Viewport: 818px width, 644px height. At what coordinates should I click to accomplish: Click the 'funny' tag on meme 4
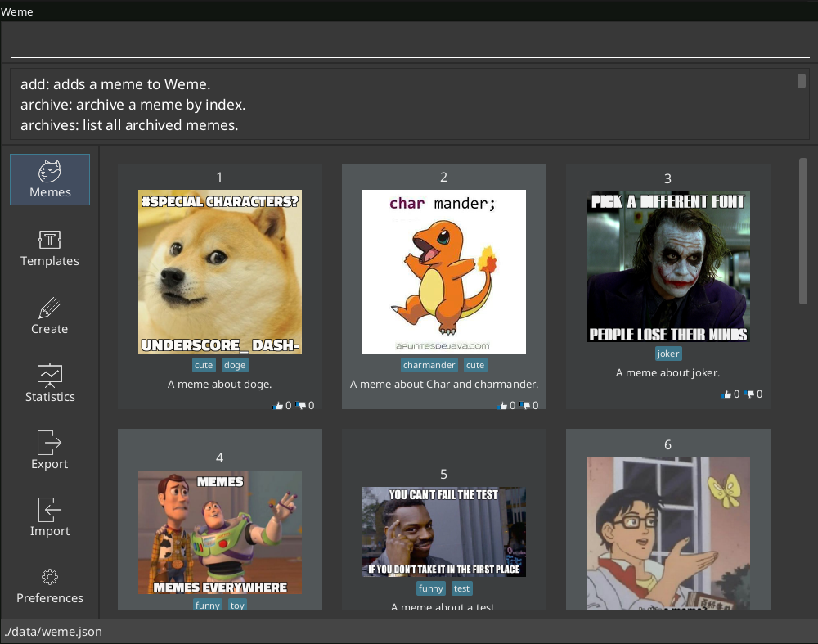(208, 605)
